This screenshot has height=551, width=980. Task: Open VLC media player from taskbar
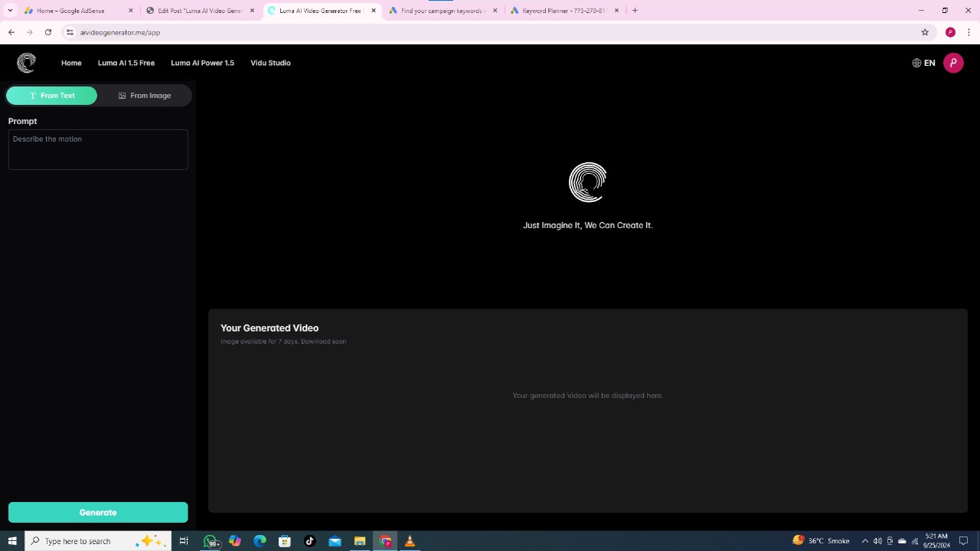[410, 541]
